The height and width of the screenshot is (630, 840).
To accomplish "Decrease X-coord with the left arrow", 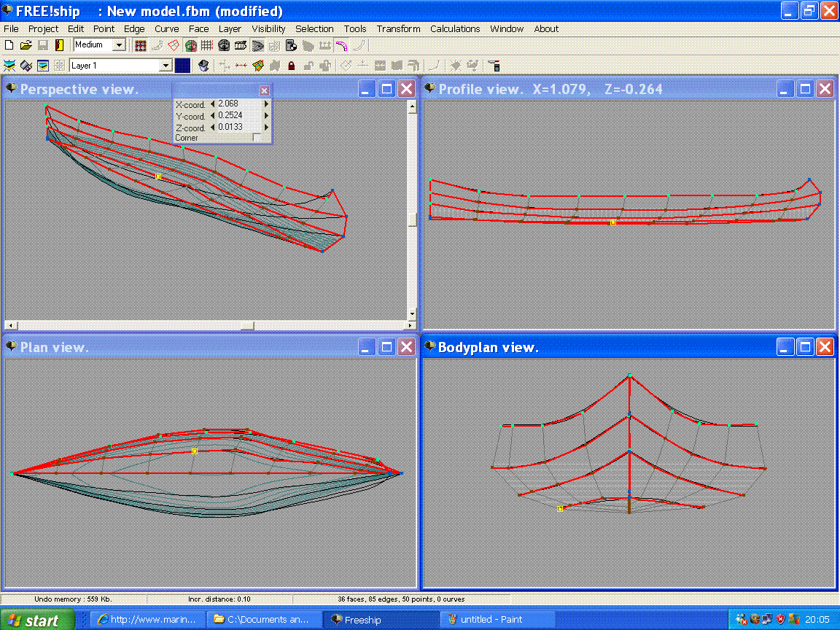I will pos(213,104).
